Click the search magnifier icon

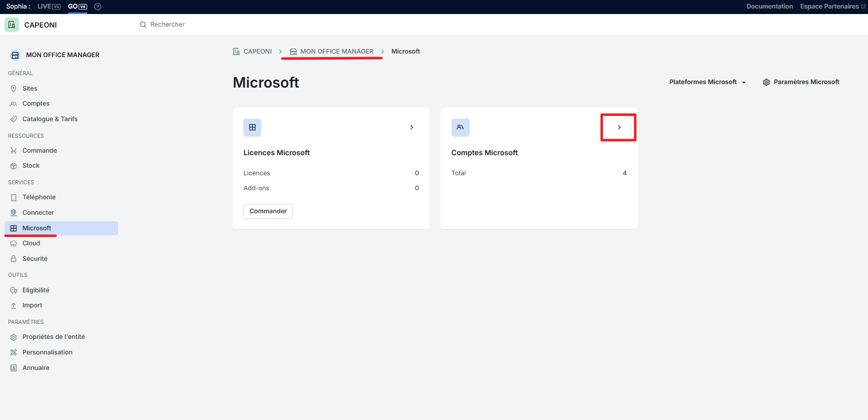(143, 25)
